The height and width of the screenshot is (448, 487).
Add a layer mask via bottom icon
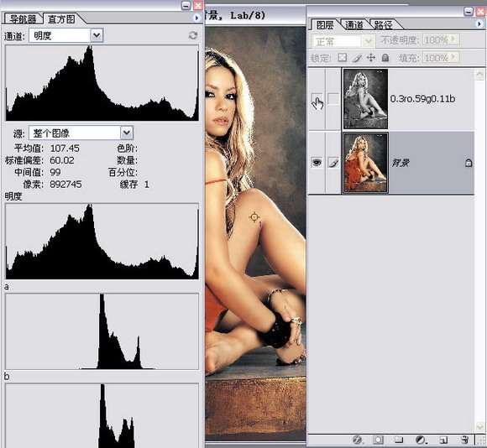pyautogui.click(x=378, y=440)
